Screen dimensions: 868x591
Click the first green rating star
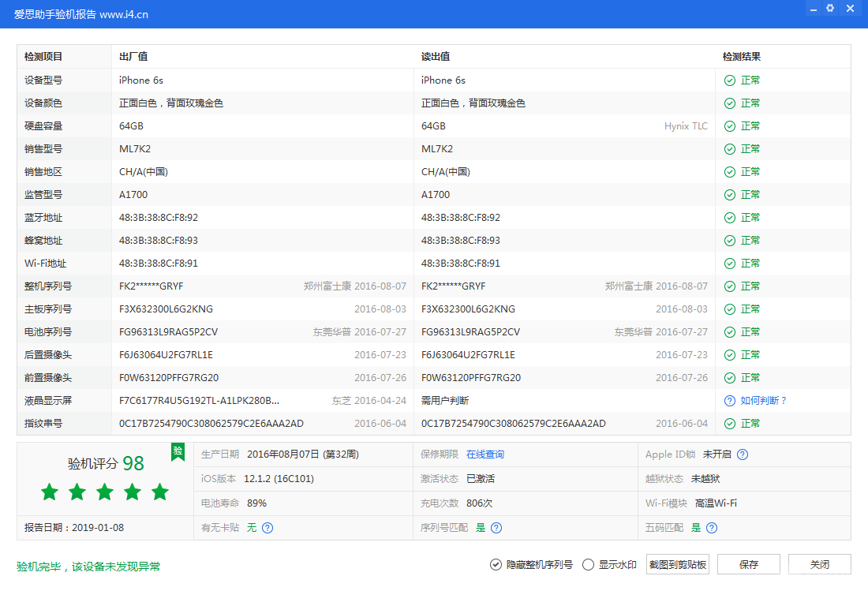click(x=50, y=492)
